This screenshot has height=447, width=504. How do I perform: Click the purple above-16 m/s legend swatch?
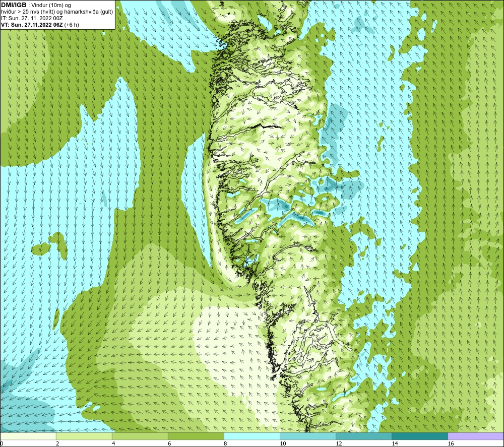[x=475, y=436]
